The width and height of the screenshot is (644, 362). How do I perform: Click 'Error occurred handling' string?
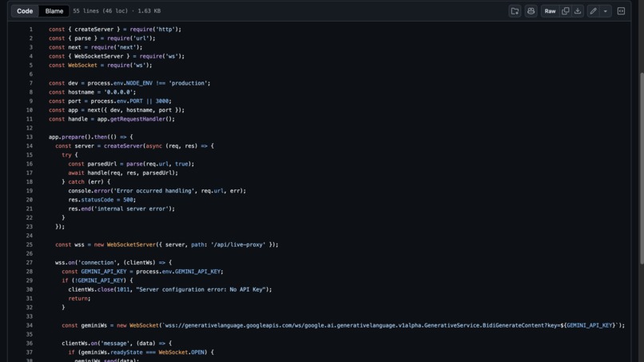(153, 191)
